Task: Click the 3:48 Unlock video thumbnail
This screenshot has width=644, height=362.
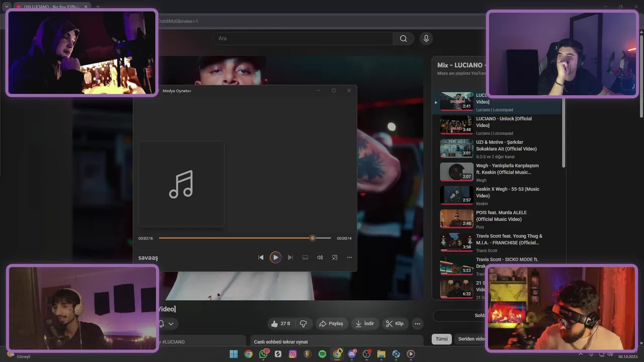Action: 456,125
